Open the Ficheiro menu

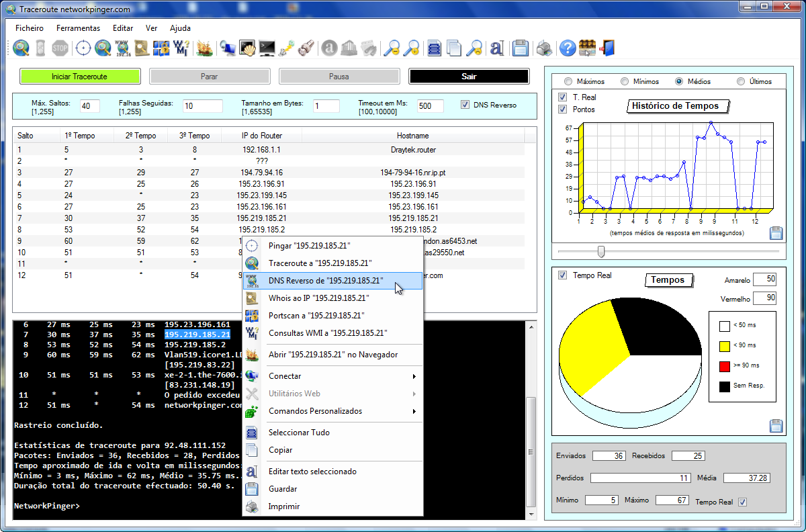tap(30, 28)
